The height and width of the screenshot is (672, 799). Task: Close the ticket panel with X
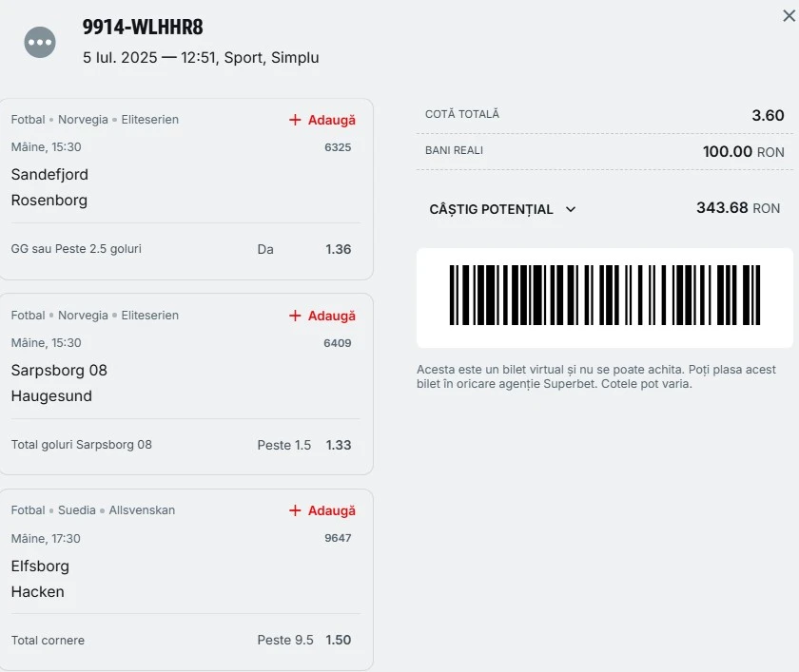tap(789, 16)
